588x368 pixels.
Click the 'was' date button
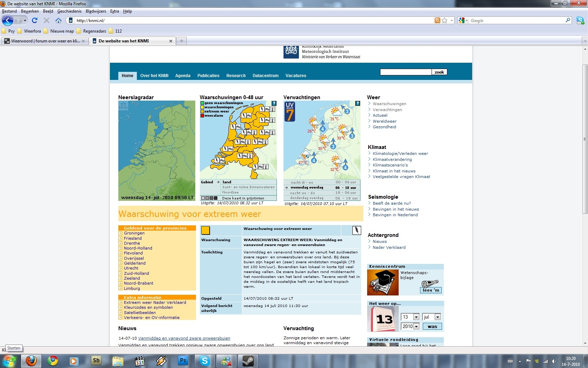[432, 327]
